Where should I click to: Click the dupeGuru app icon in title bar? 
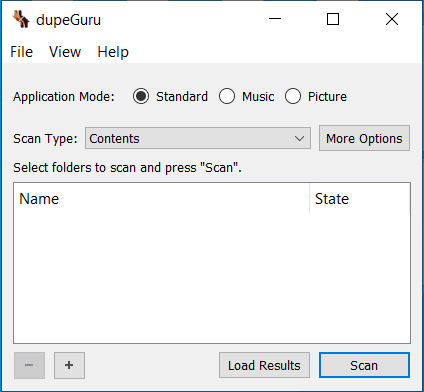(21, 19)
